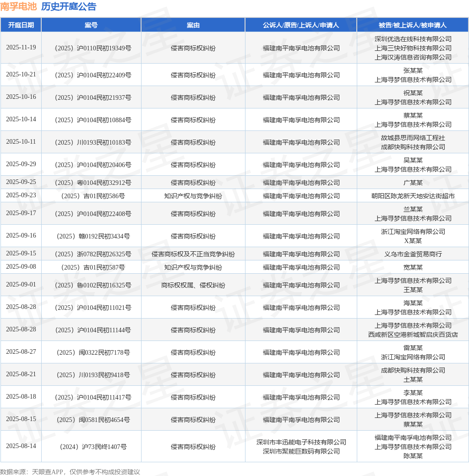Click the 案由 column header
The width and height of the screenshot is (469, 476).
(x=193, y=25)
